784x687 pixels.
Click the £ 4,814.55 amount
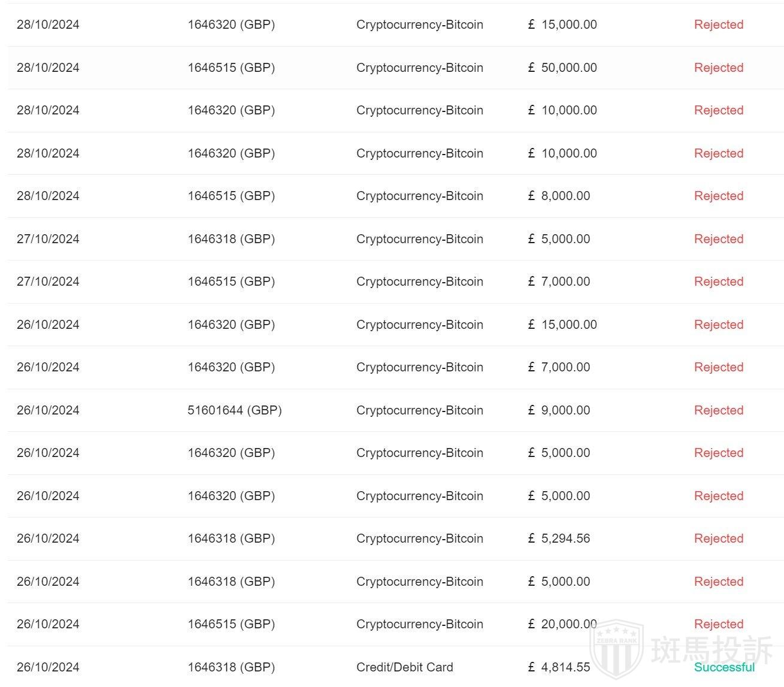click(559, 667)
